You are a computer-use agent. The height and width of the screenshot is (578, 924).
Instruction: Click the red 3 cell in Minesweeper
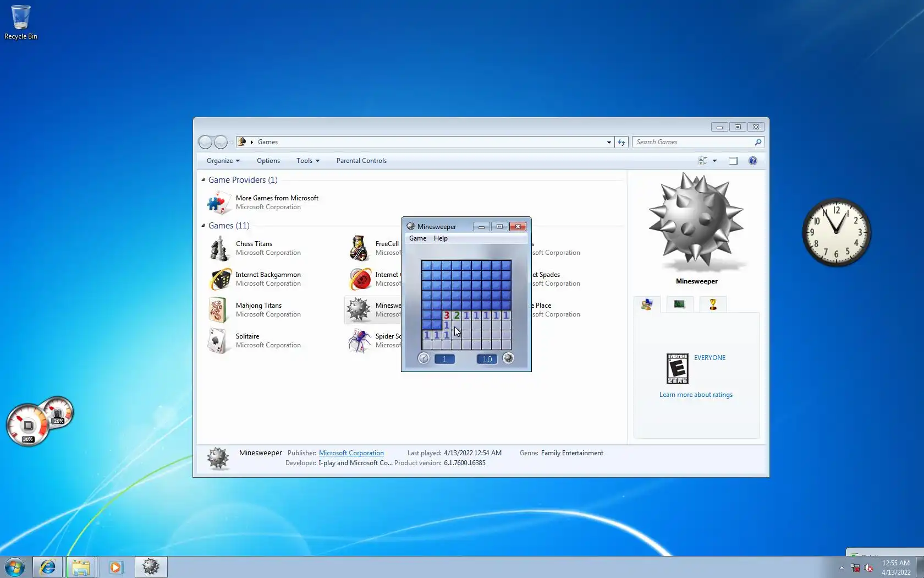(447, 315)
